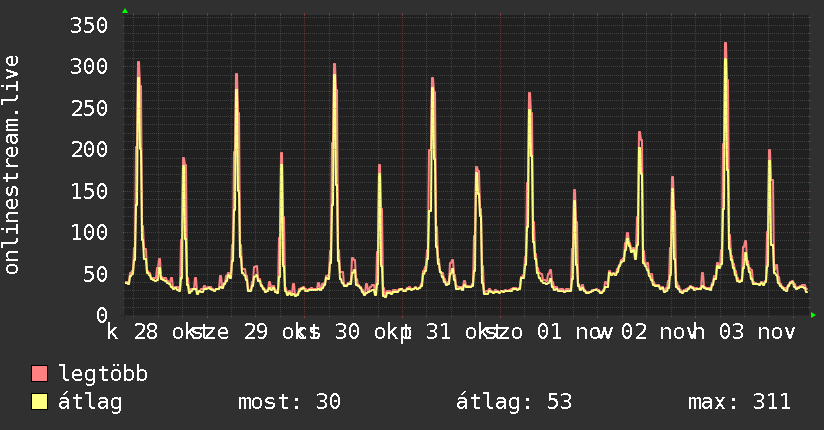Viewport: 824px width, 430px height.
Task: Click the onlinestream.live vertical axis title
Action: [x=11, y=165]
